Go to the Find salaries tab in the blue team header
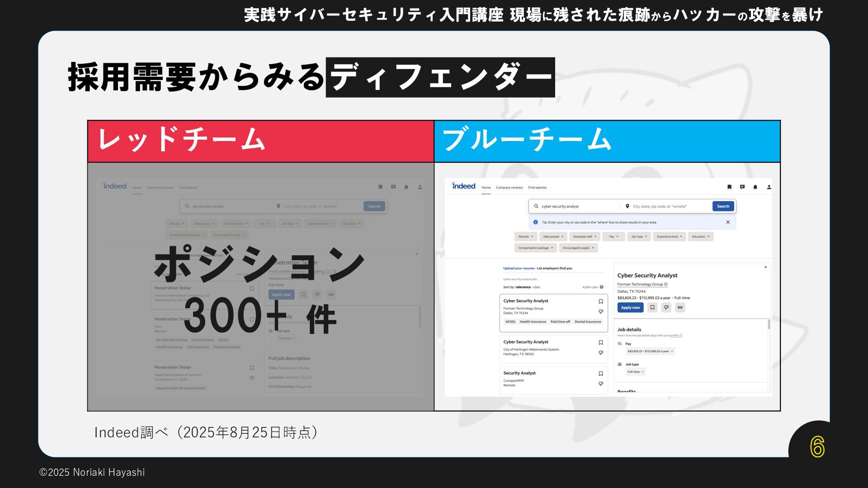Viewport: 868px width, 488px height. (x=537, y=188)
